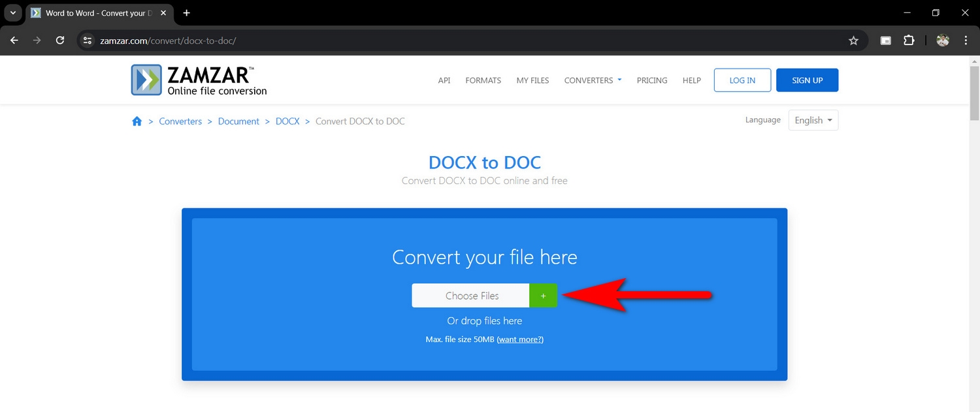Click the Sign Up button
This screenshot has height=412, width=980.
point(808,80)
